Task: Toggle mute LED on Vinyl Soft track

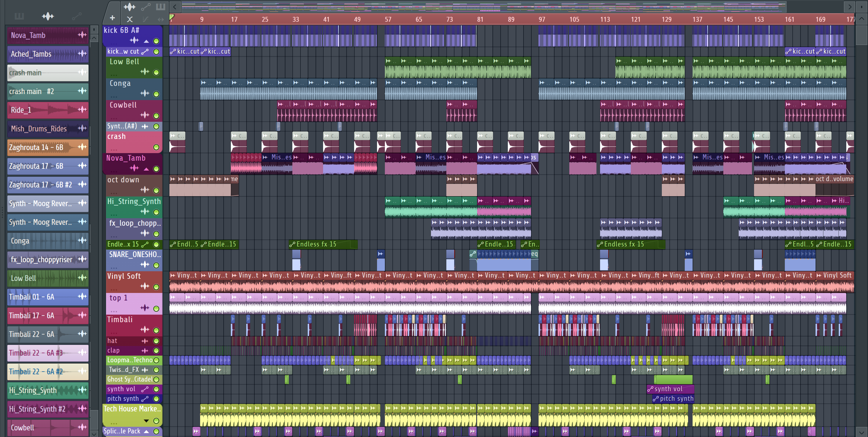Action: coord(156,287)
